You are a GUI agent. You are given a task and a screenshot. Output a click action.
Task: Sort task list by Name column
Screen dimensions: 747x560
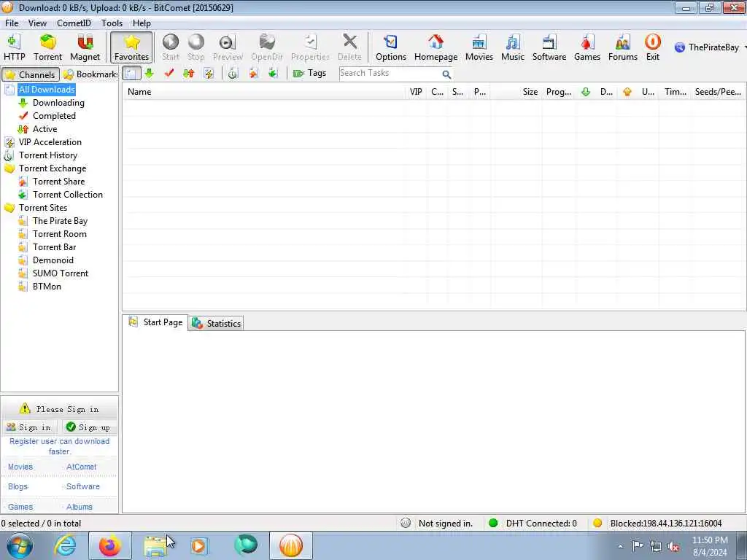click(x=263, y=92)
